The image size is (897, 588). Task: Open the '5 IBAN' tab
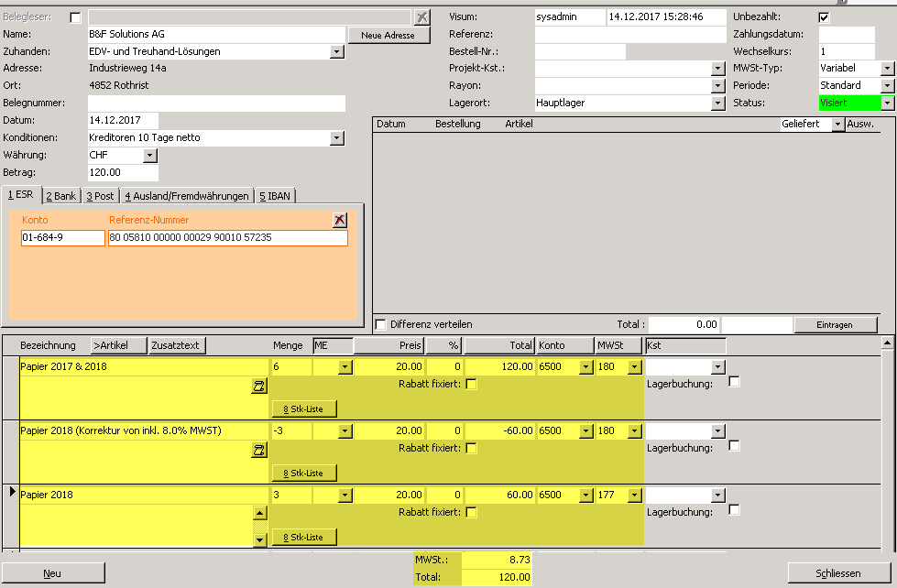point(275,196)
